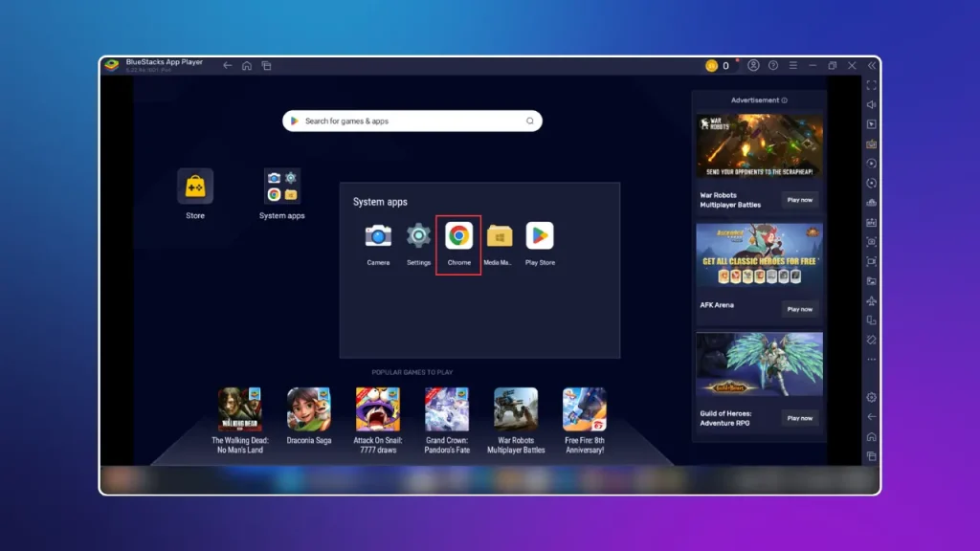Click the install APK icon
The height and width of the screenshot is (551, 980).
coord(871,222)
